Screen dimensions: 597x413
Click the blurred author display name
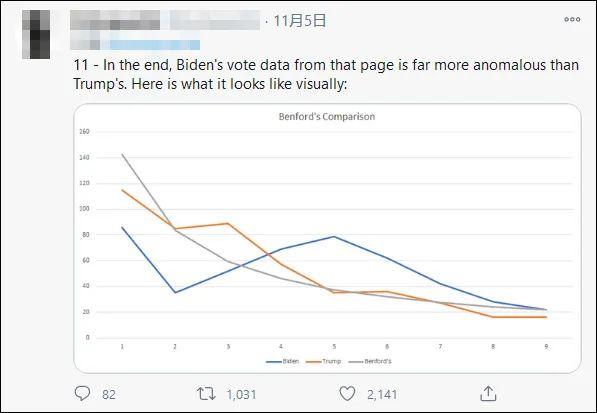115,20
